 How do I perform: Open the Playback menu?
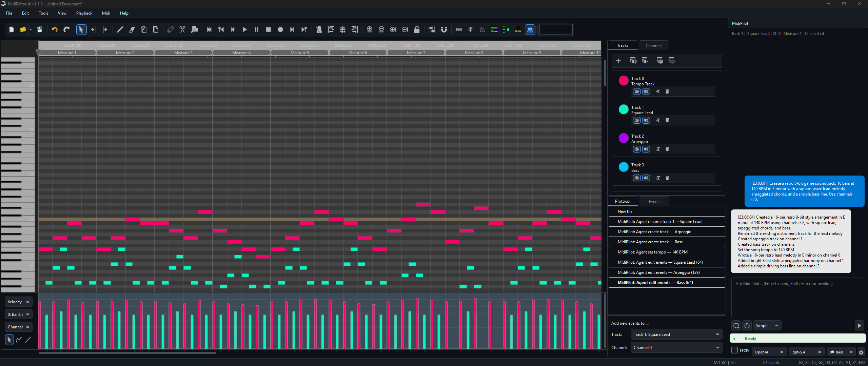[84, 13]
